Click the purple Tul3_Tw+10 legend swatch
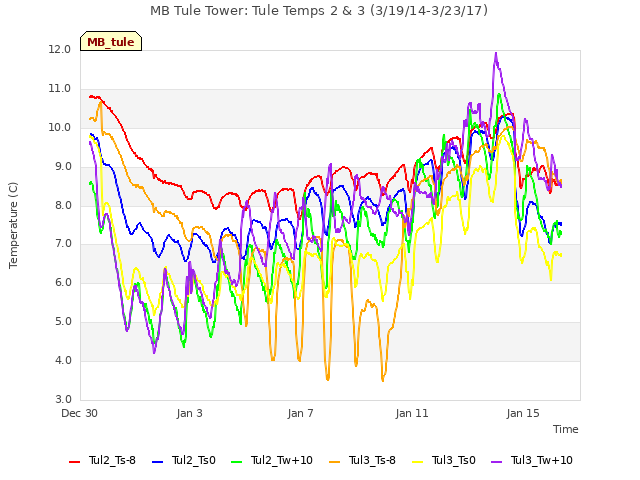The width and height of the screenshot is (640, 480). click(496, 461)
